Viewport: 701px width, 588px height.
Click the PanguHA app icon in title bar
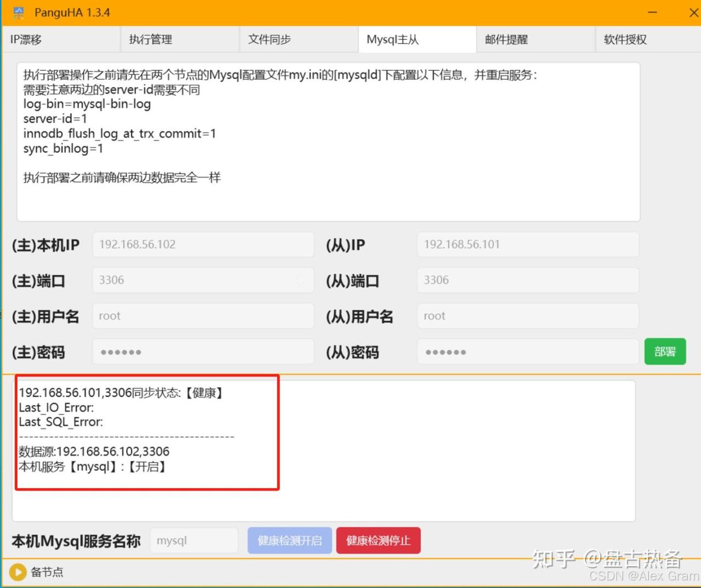click(x=19, y=13)
